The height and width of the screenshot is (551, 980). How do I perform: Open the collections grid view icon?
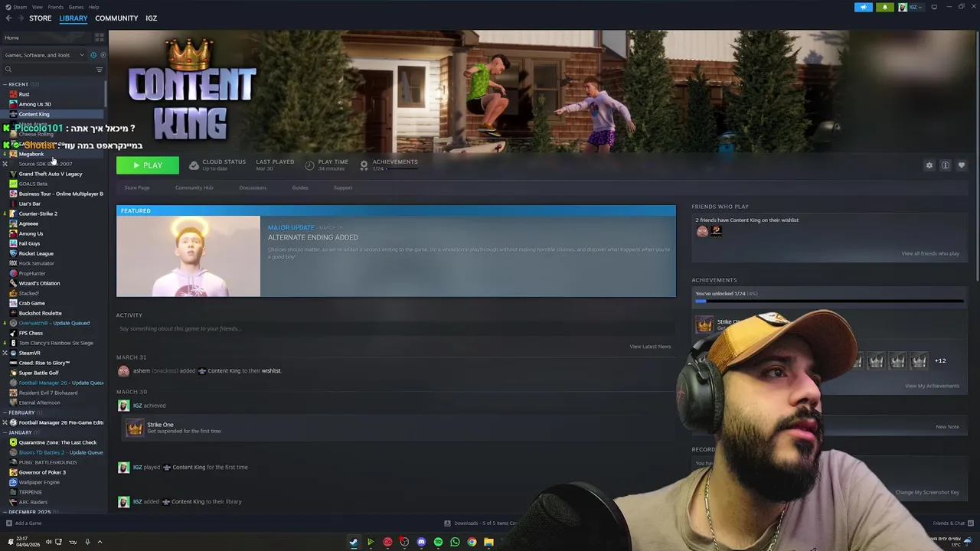(100, 37)
